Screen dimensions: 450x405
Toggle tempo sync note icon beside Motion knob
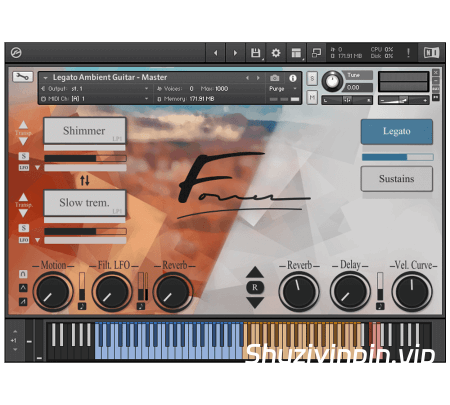click(82, 306)
